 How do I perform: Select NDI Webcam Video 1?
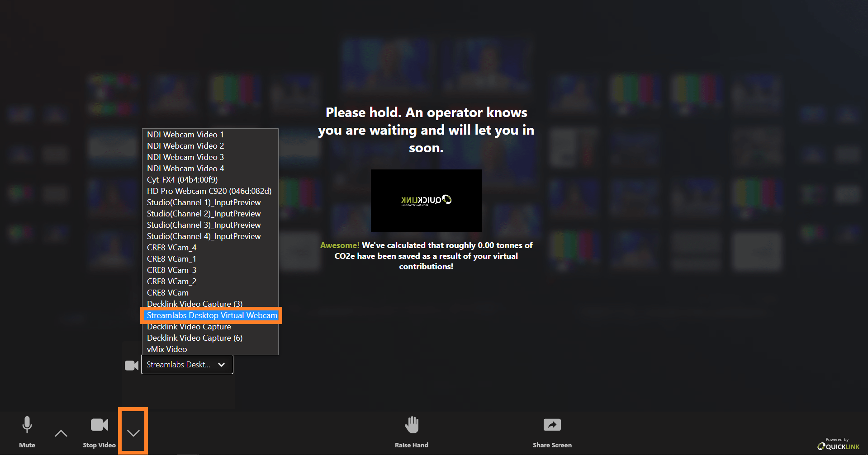tap(210, 135)
